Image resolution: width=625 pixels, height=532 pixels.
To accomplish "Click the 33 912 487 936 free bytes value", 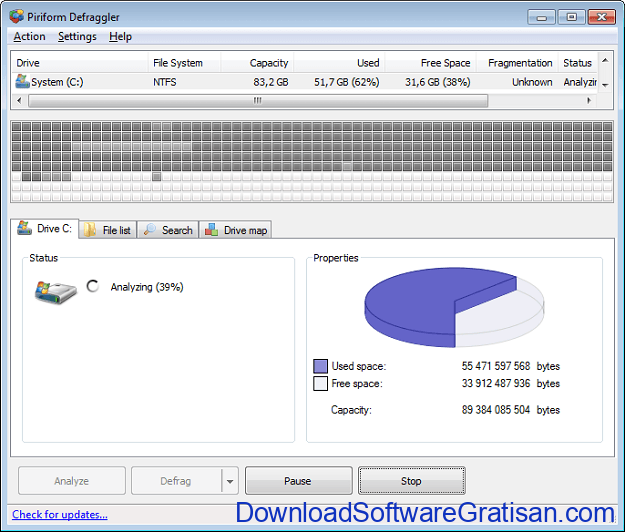I will pos(496,383).
